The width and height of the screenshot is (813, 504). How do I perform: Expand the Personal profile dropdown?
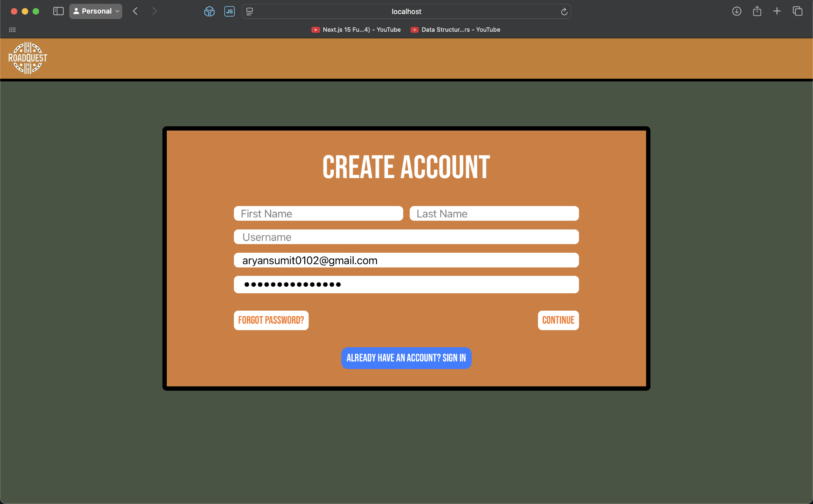tap(96, 11)
